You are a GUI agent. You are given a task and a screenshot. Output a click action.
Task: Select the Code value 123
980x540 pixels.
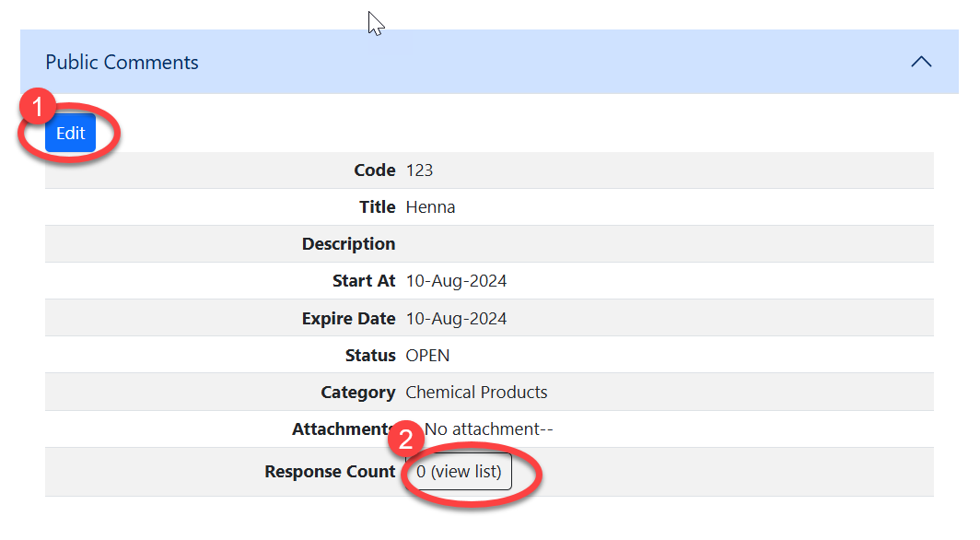pos(419,170)
